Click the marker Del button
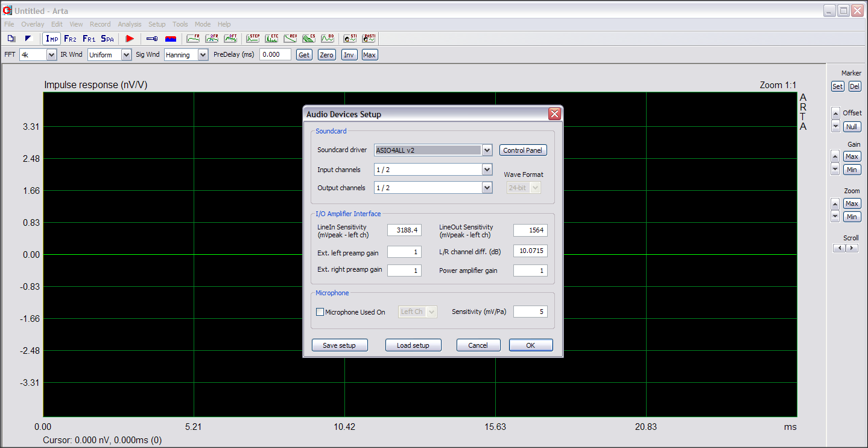Screen dimensions: 868x448 pos(855,86)
